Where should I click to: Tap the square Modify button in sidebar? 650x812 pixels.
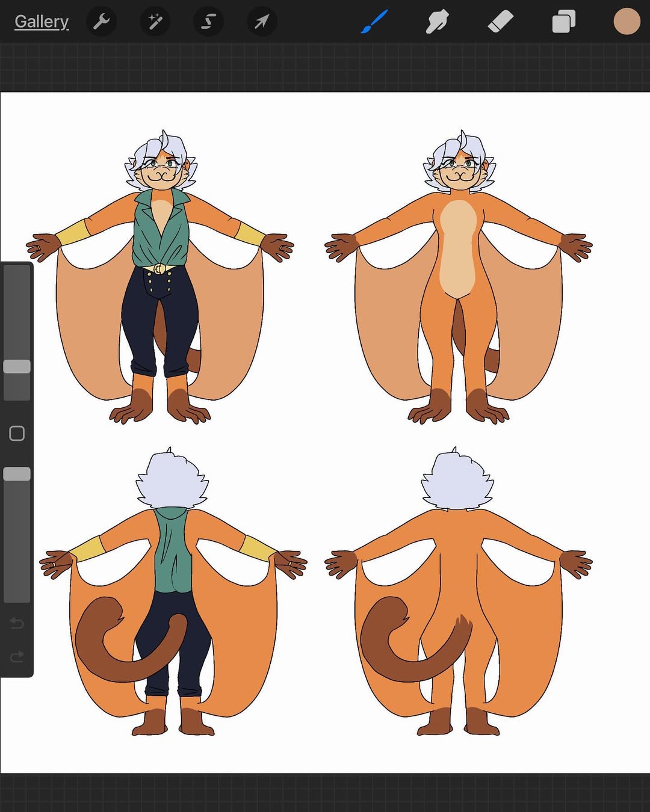pyautogui.click(x=17, y=434)
